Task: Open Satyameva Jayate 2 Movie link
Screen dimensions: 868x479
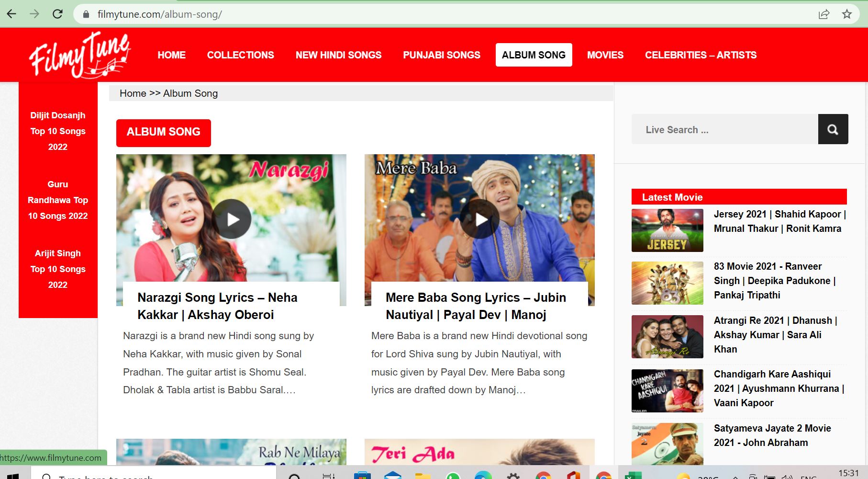Action: (x=772, y=435)
